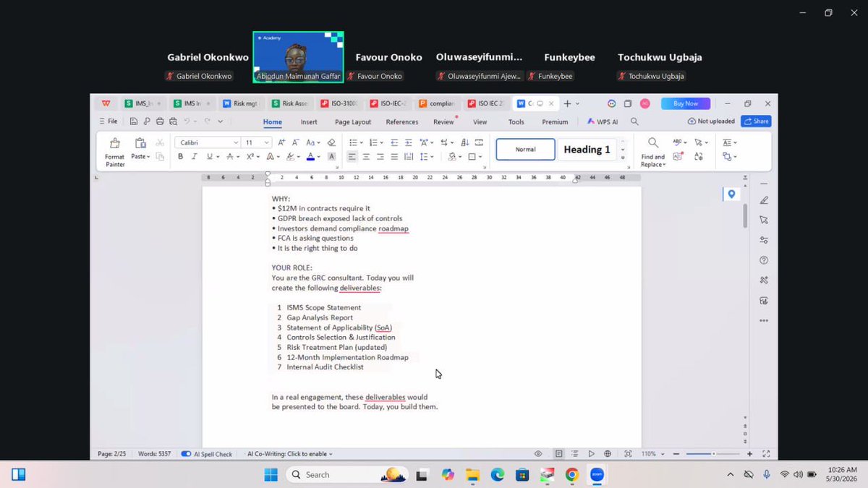Click the Undo arrow

(187, 121)
